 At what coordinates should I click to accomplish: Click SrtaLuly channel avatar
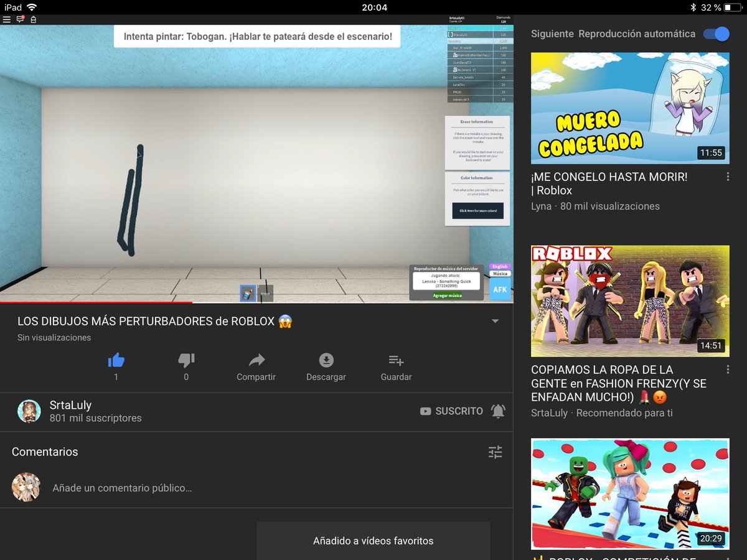(x=29, y=411)
